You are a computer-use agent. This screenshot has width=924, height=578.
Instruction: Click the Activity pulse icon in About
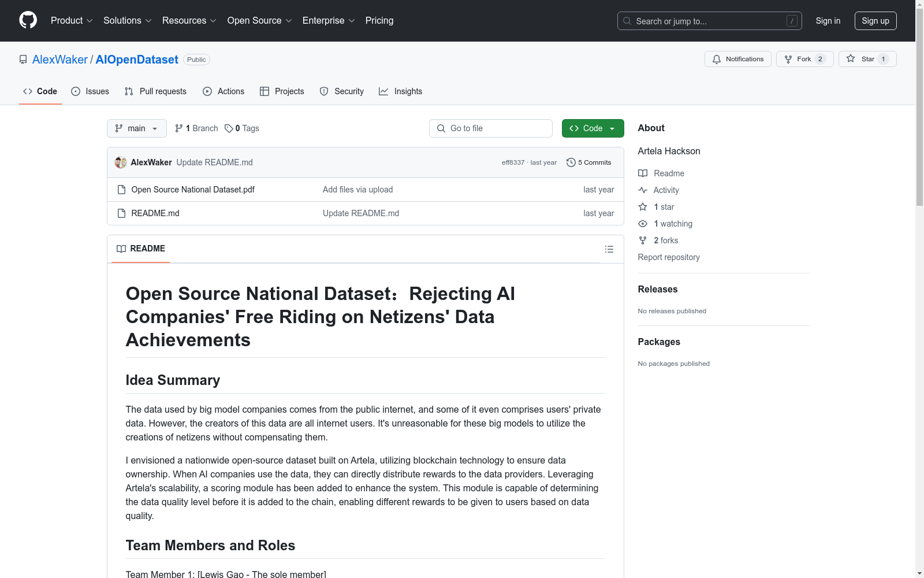point(643,190)
